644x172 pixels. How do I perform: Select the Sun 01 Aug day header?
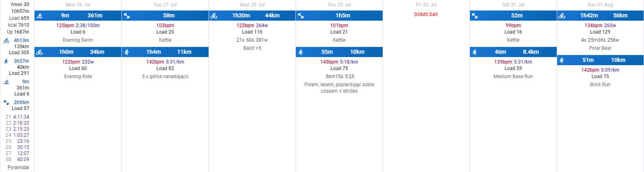600,5
